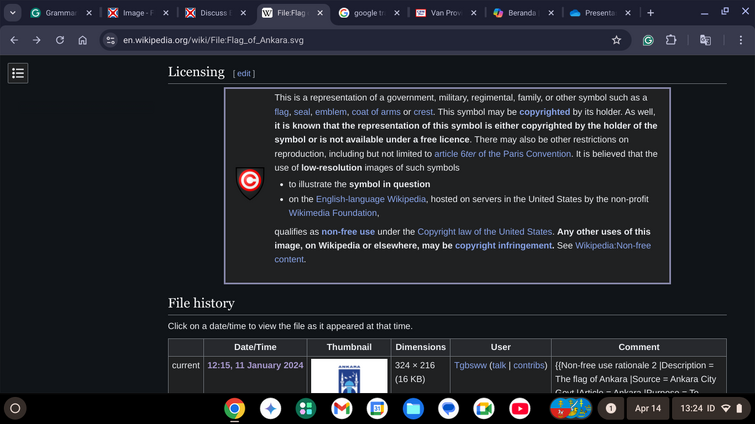Open the flags image preview in shelf
This screenshot has height=424, width=755.
(571, 409)
